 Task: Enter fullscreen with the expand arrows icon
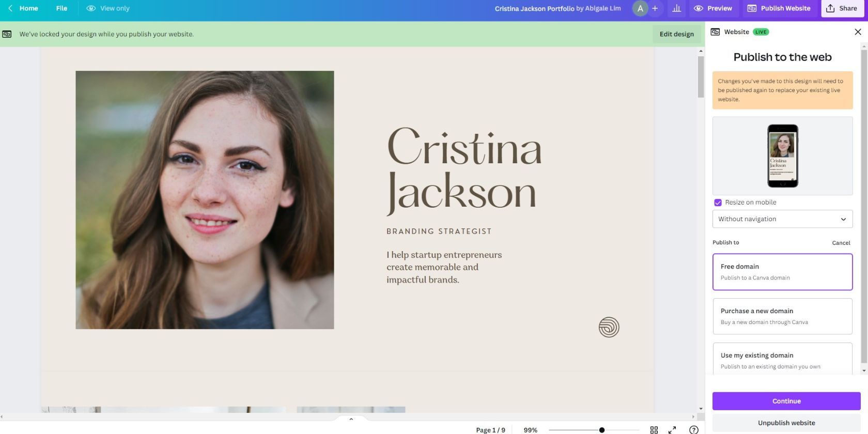tap(672, 430)
